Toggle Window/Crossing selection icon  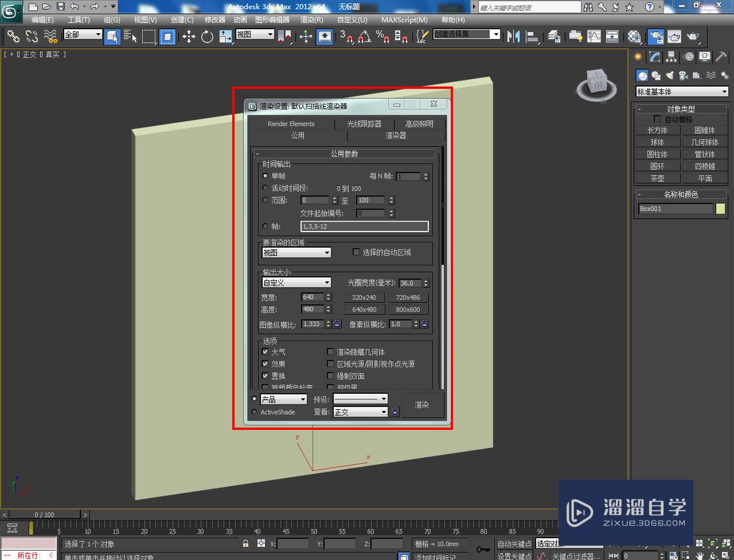click(x=167, y=37)
